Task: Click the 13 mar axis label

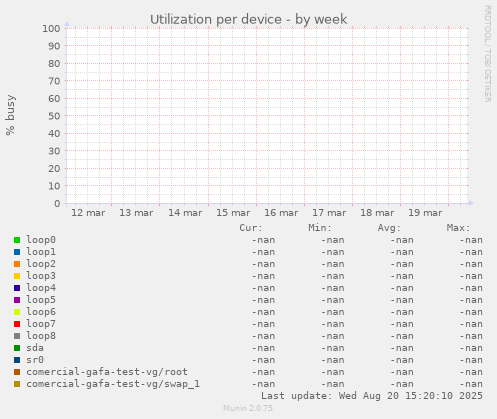Action: tap(136, 213)
